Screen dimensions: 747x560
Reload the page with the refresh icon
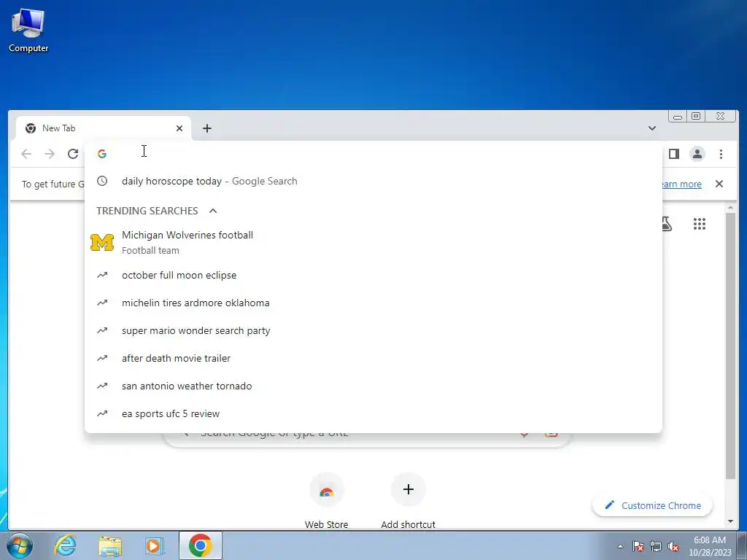[73, 154]
